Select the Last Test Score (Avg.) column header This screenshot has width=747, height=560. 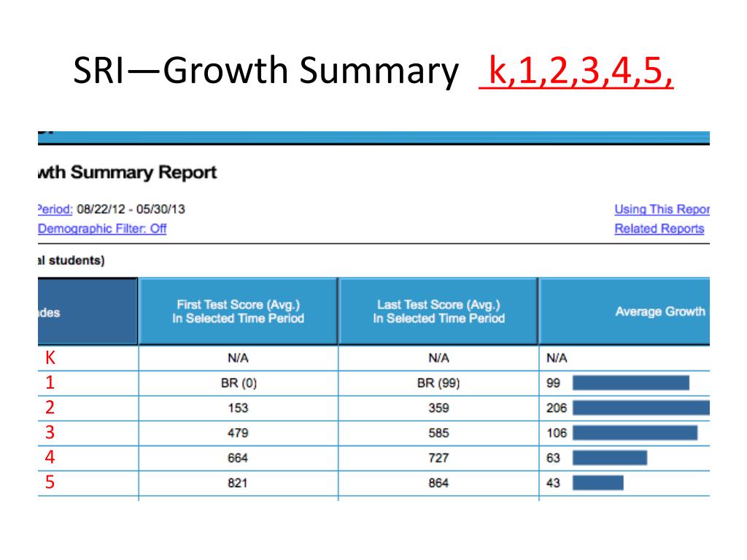[x=438, y=311]
